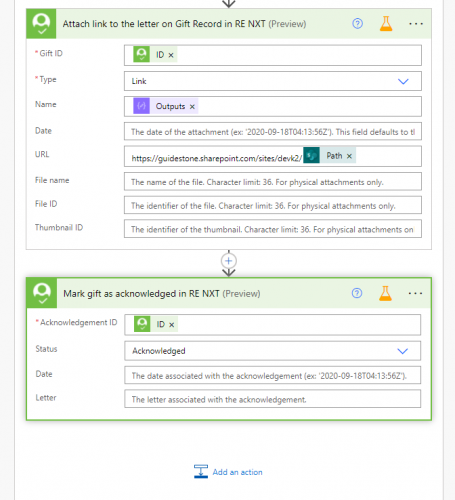Click the File name input field

pyautogui.click(x=273, y=182)
